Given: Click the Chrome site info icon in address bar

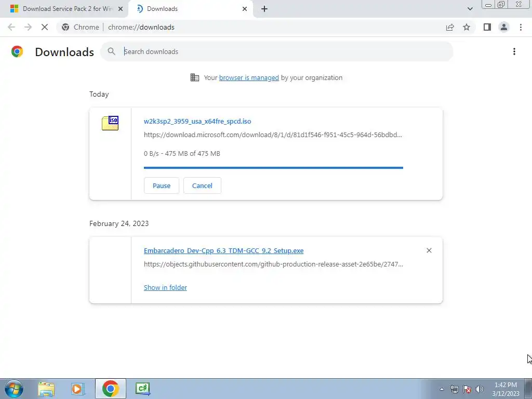Looking at the screenshot, I should [x=65, y=27].
